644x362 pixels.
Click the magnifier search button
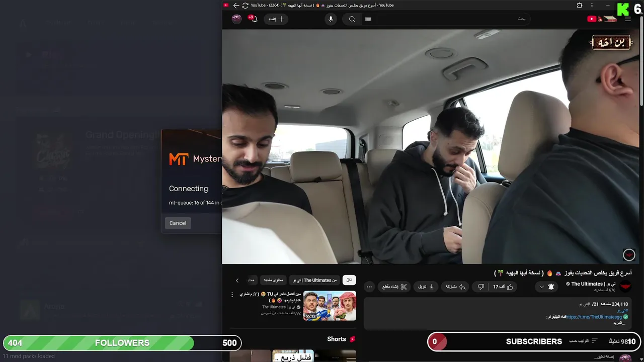tap(352, 19)
